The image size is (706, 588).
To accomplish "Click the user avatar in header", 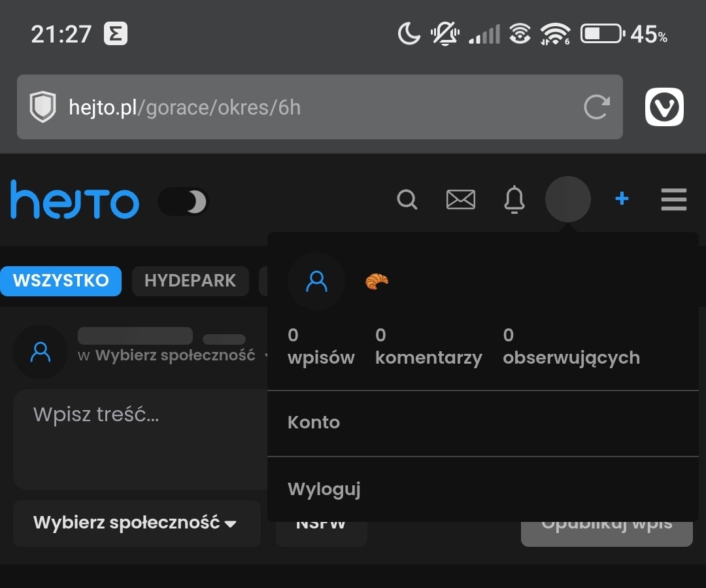I will coord(567,199).
